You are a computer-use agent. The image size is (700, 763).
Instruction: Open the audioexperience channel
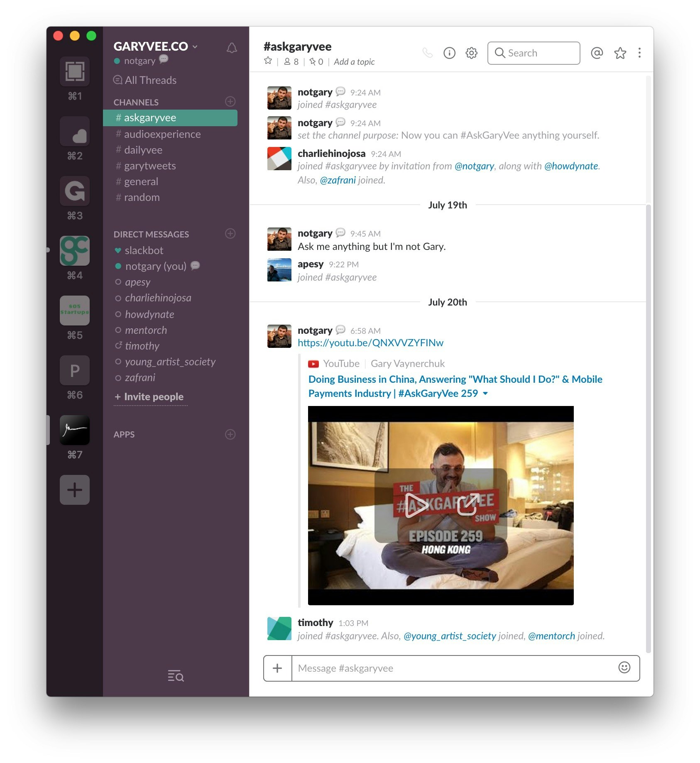click(170, 134)
